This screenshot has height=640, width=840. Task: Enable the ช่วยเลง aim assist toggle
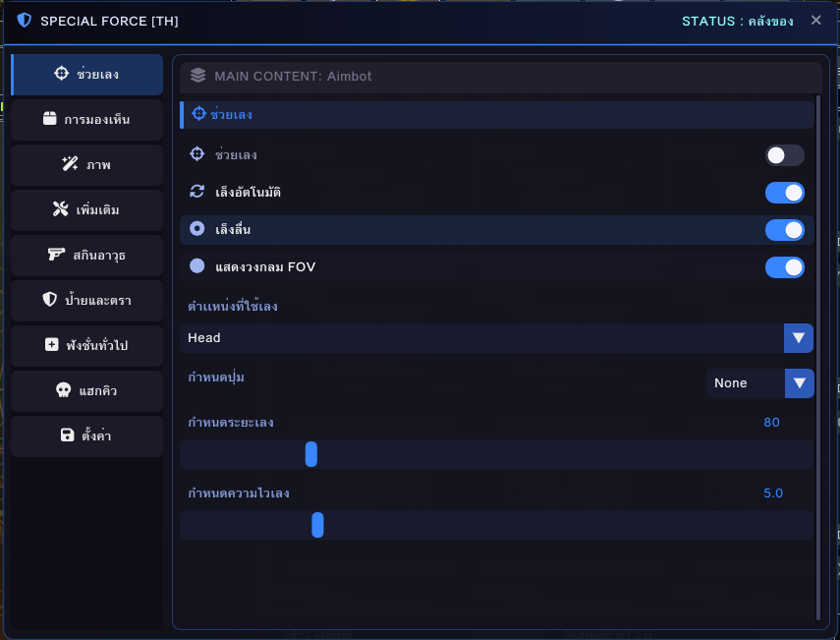(x=785, y=155)
